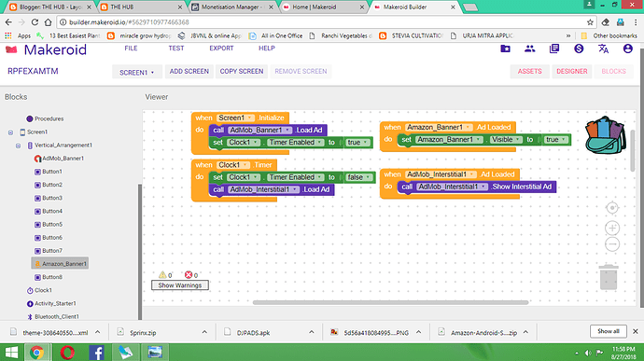Click the warning triangle counter icon

point(162,275)
